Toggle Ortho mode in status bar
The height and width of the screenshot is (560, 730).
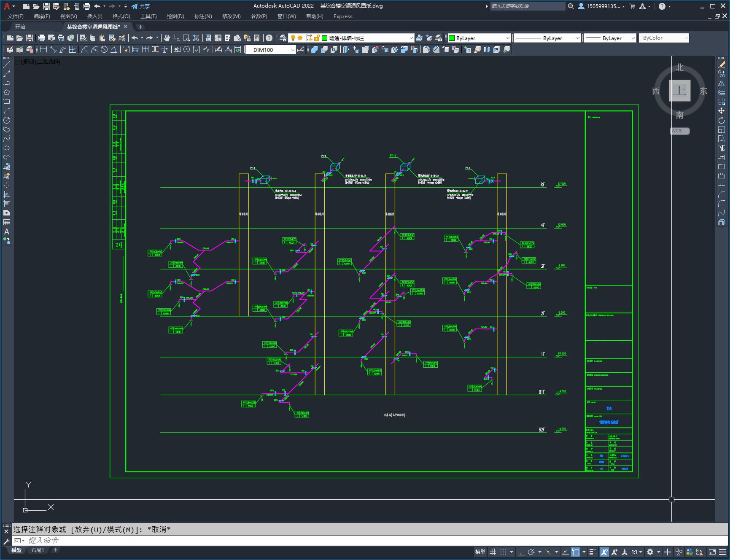521,552
